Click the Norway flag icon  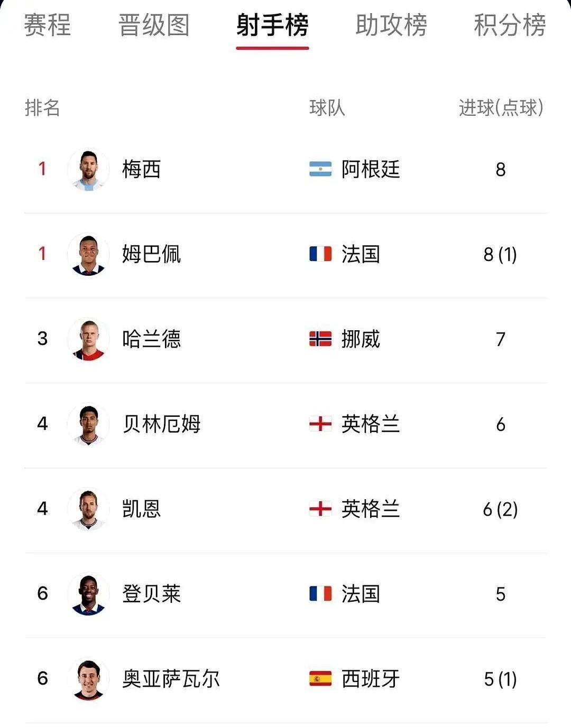320,339
